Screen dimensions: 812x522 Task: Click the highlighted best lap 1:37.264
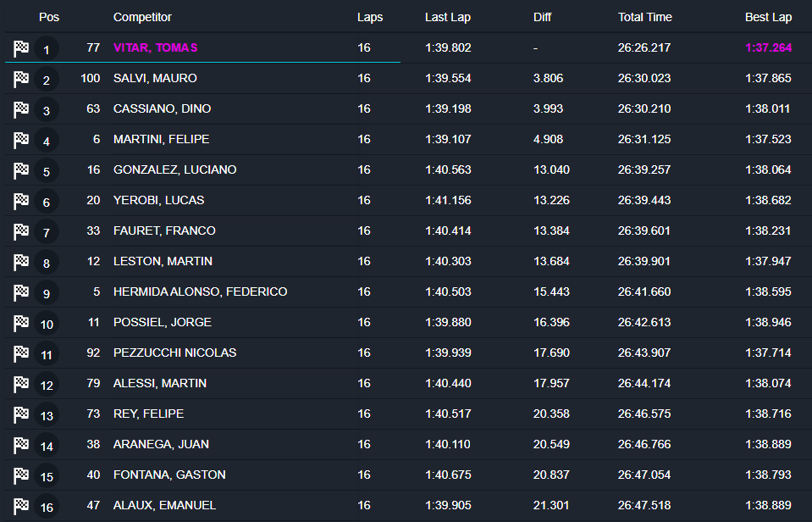pyautogui.click(x=768, y=47)
